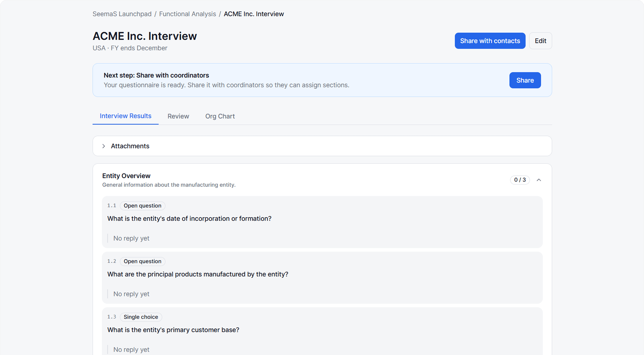644x355 pixels.
Task: Click question number 1.1
Action: (x=112, y=206)
